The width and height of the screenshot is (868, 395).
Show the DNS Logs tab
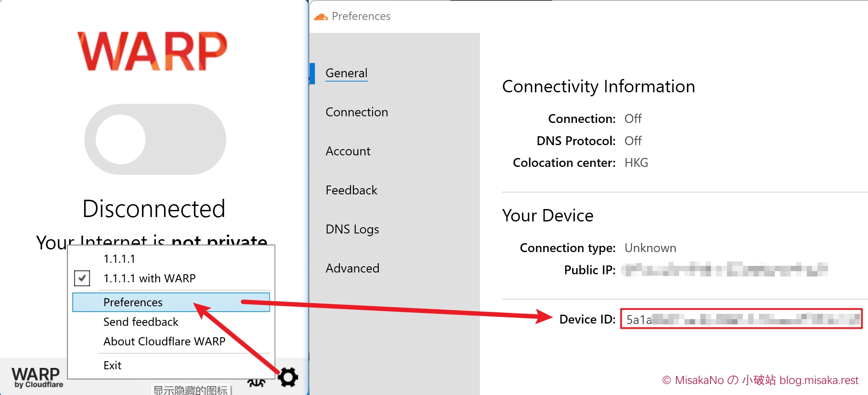click(x=352, y=229)
